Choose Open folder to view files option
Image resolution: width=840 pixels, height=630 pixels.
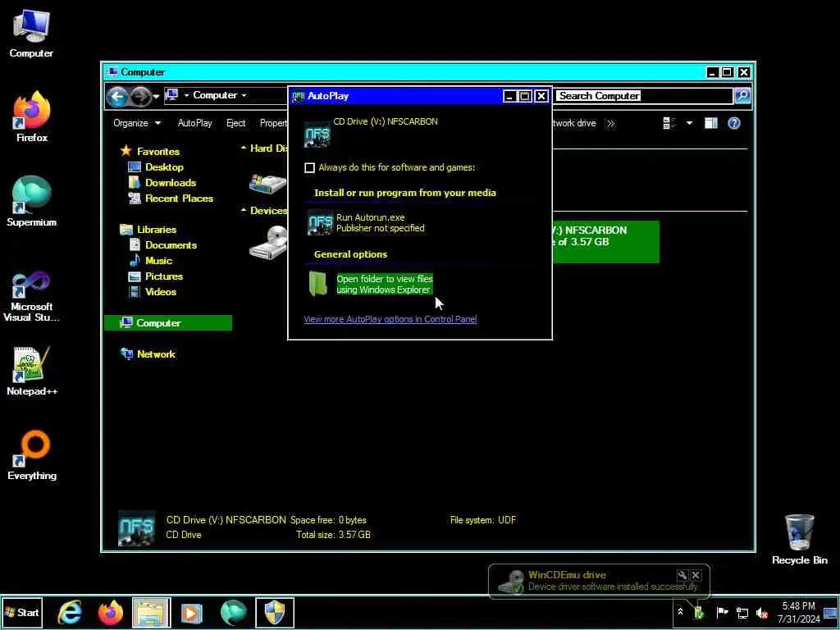click(371, 284)
